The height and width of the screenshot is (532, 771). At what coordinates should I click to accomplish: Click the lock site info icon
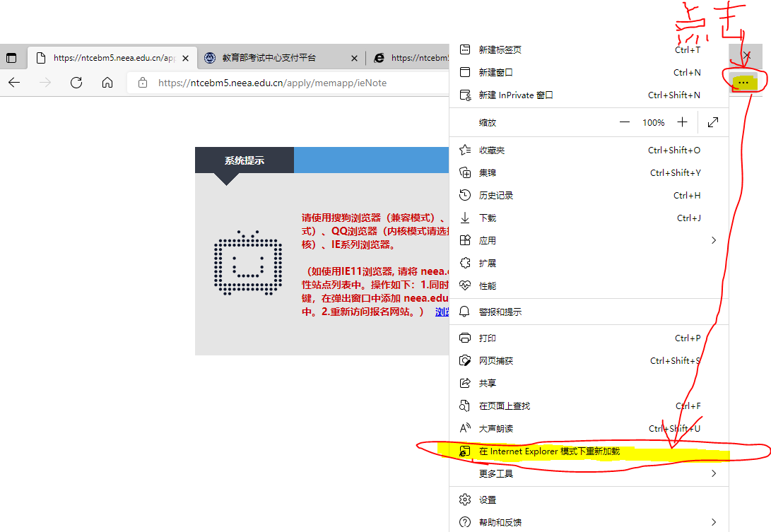143,83
